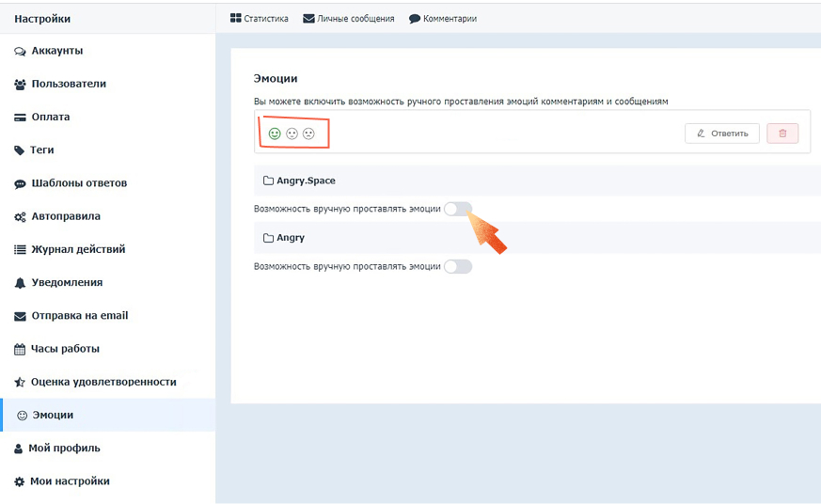Click the Оплата credit card icon
821x504 pixels.
pyautogui.click(x=20, y=118)
